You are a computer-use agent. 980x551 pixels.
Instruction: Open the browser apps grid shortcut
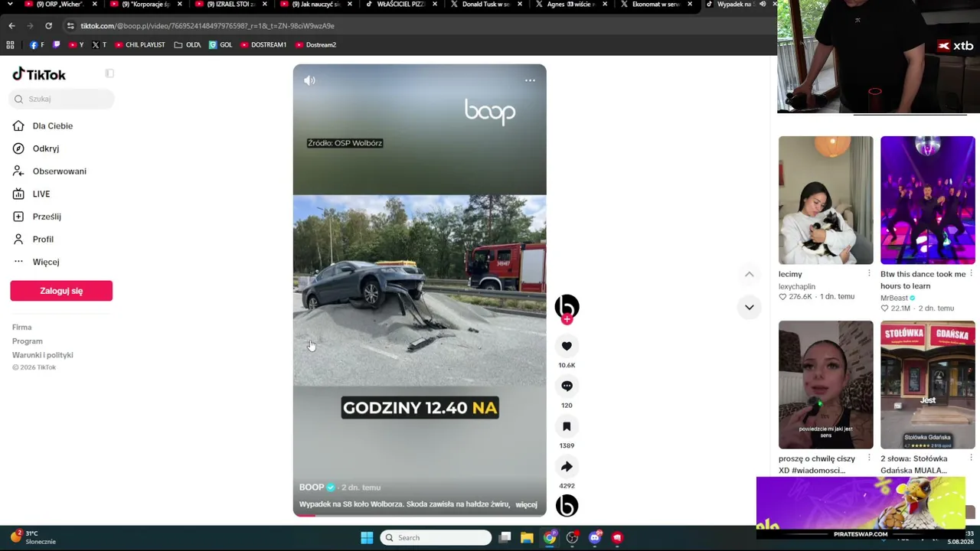(10, 45)
